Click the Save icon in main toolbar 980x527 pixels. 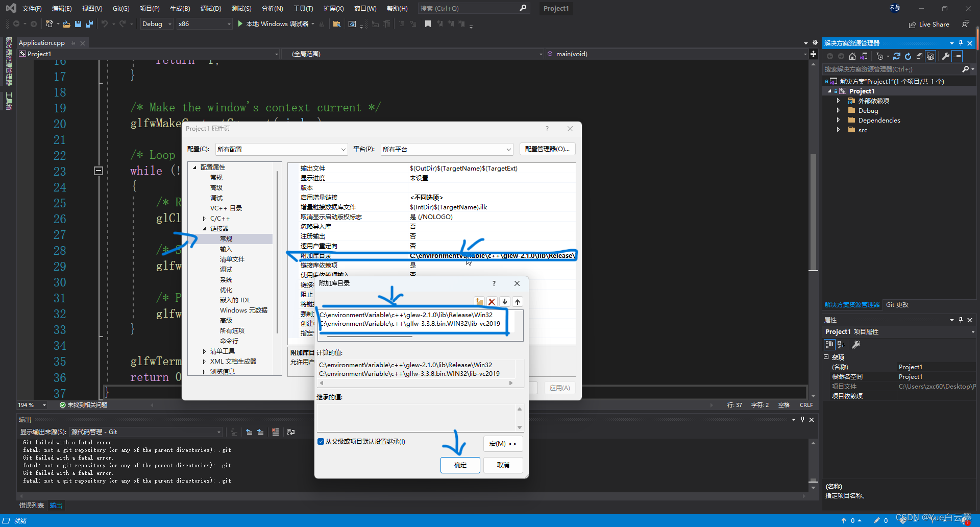tap(78, 24)
